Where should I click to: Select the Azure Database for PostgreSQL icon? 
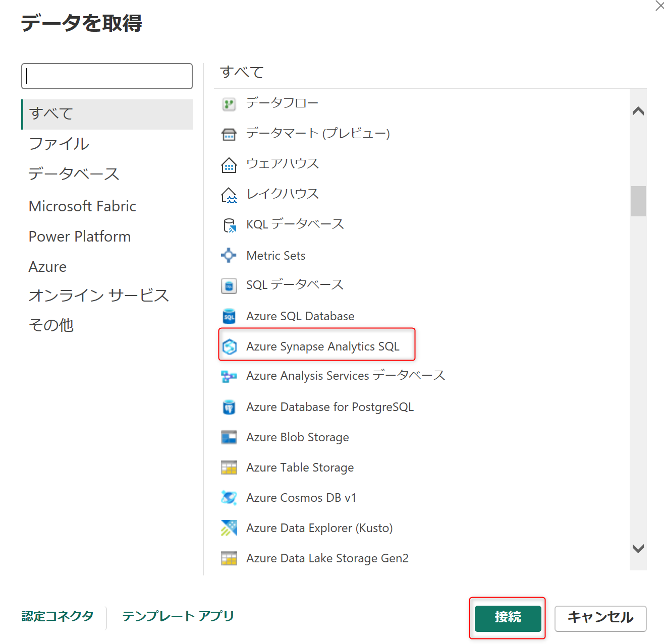pyautogui.click(x=229, y=407)
